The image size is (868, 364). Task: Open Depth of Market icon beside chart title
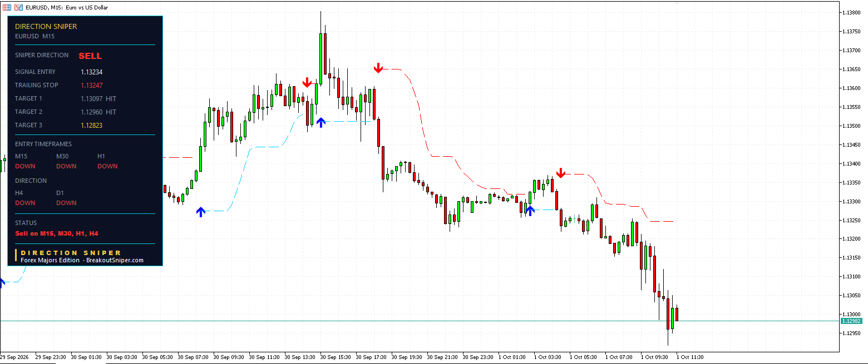[x=7, y=7]
